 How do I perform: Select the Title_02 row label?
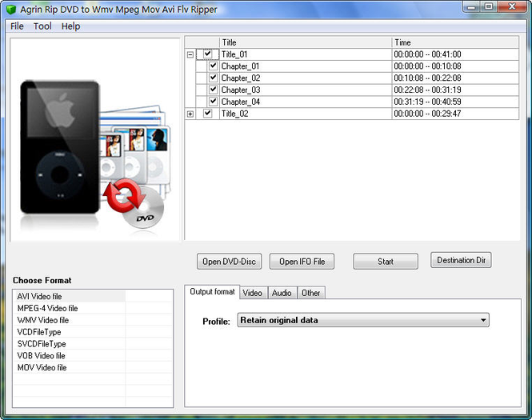click(234, 114)
